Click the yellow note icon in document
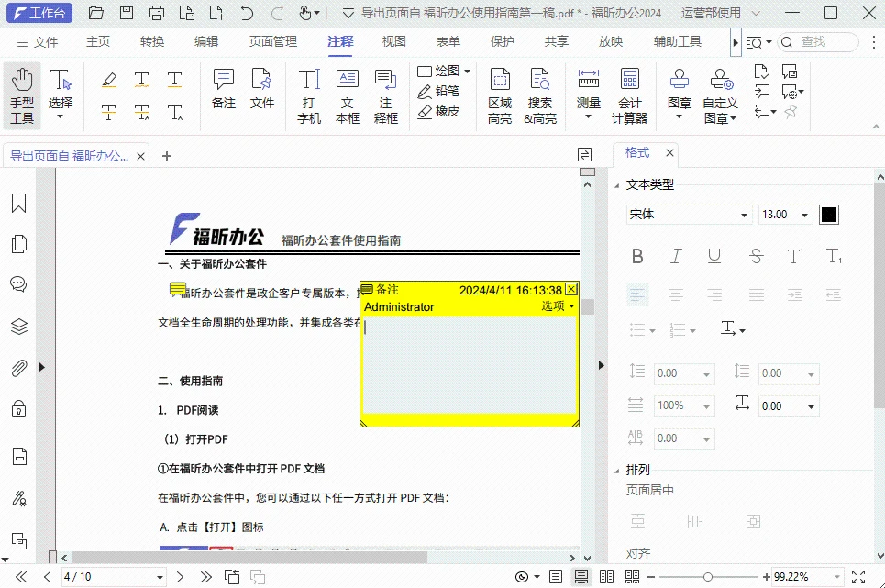This screenshot has width=885, height=588. [x=178, y=290]
